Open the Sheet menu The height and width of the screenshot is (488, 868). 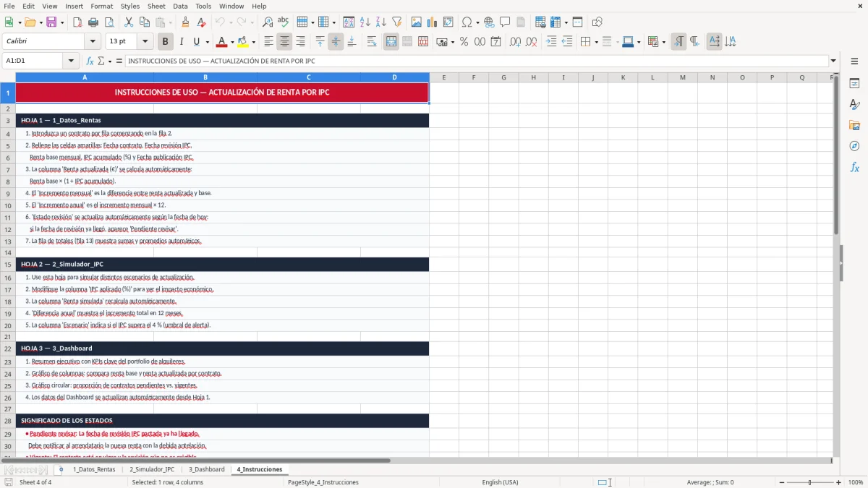tap(156, 6)
